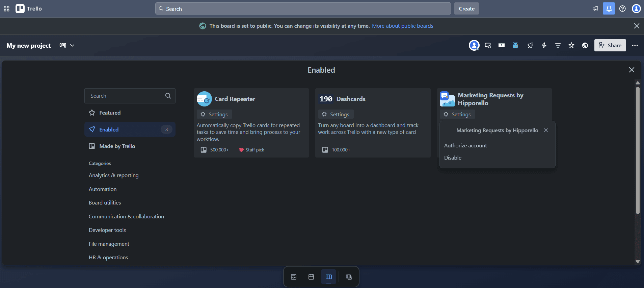Open the Card Repeater Power-Up icon

(x=204, y=99)
